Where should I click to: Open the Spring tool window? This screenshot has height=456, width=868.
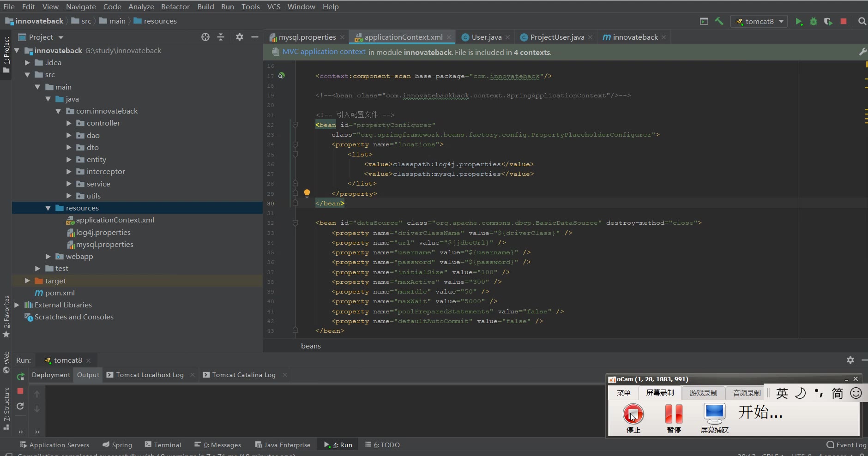117,445
